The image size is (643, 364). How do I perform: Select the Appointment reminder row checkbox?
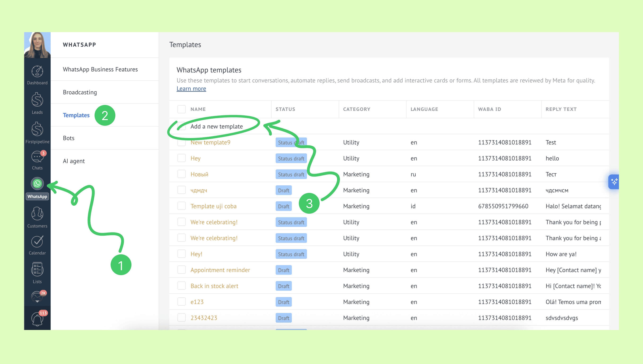[x=182, y=270]
